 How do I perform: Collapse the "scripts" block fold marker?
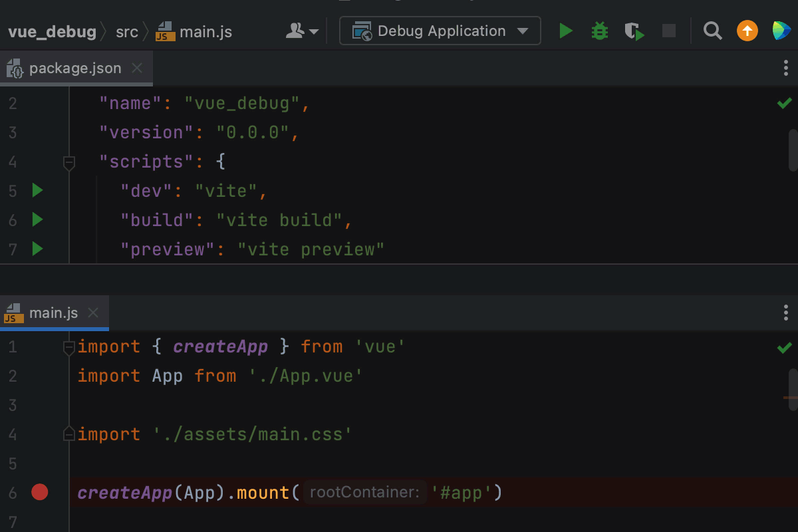click(x=68, y=162)
